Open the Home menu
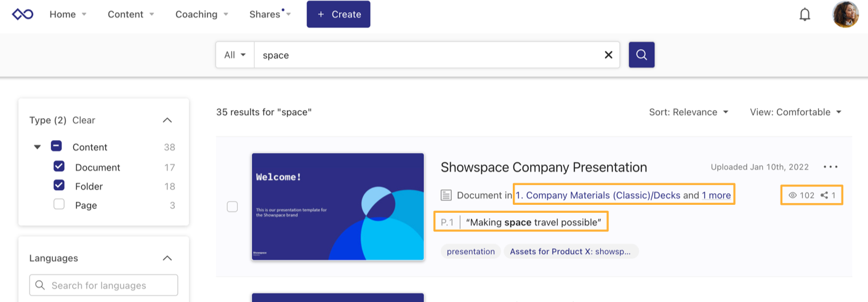This screenshot has width=868, height=302. [x=68, y=14]
